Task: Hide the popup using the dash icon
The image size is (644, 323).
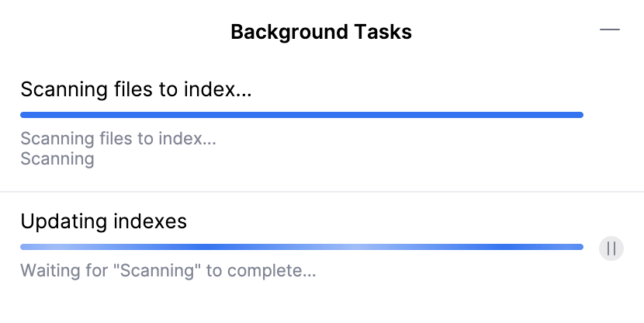Action: [610, 30]
